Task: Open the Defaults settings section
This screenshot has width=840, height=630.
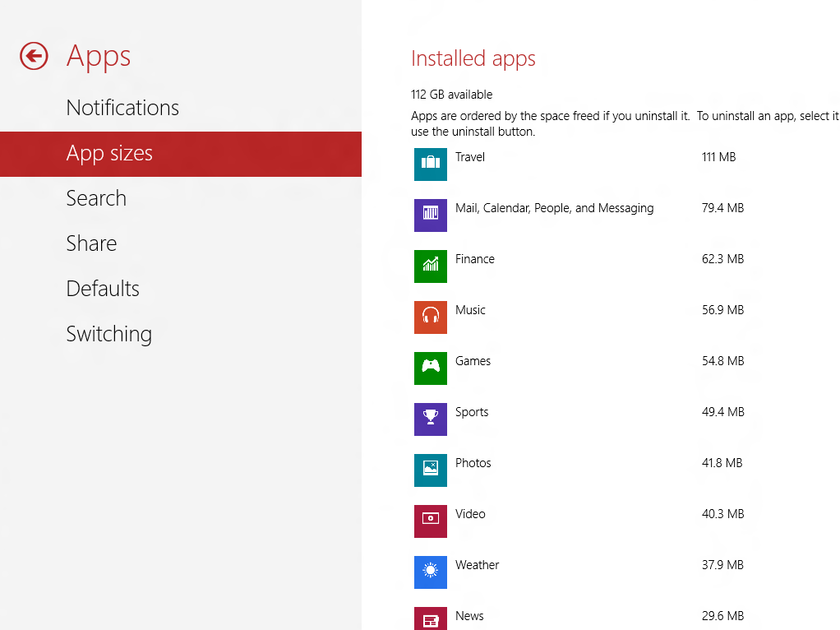Action: (x=103, y=289)
